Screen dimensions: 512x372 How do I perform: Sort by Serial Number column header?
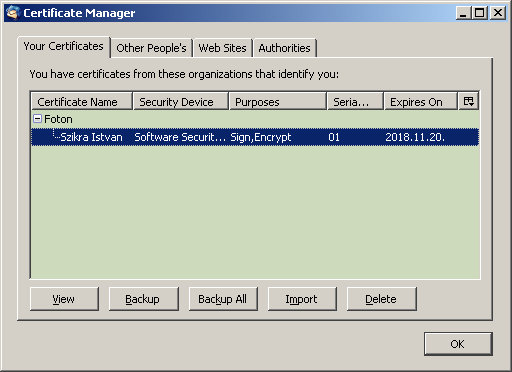[355, 102]
